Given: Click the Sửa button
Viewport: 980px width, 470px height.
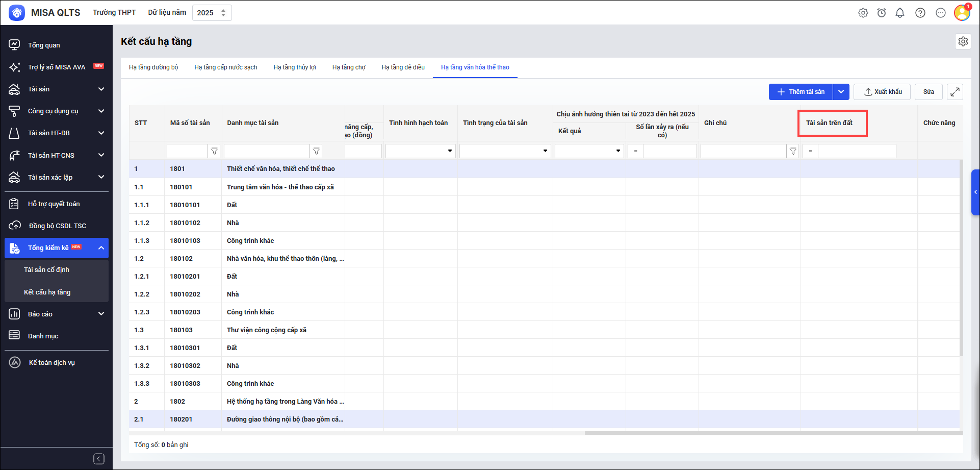Looking at the screenshot, I should tap(929, 92).
